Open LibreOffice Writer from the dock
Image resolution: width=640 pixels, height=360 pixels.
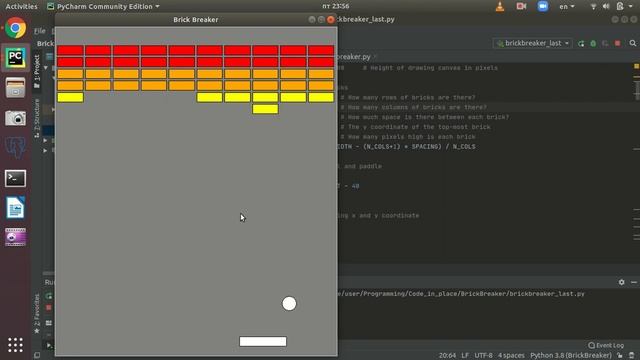[16, 208]
